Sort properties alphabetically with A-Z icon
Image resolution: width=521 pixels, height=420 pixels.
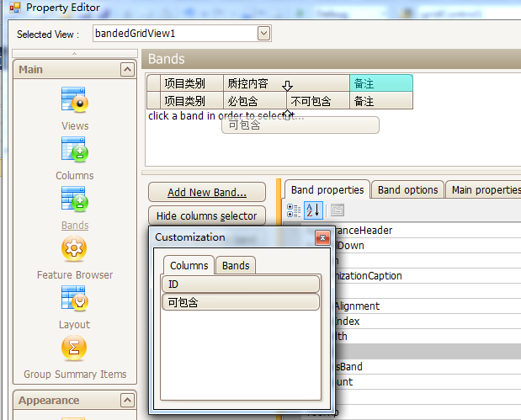313,210
